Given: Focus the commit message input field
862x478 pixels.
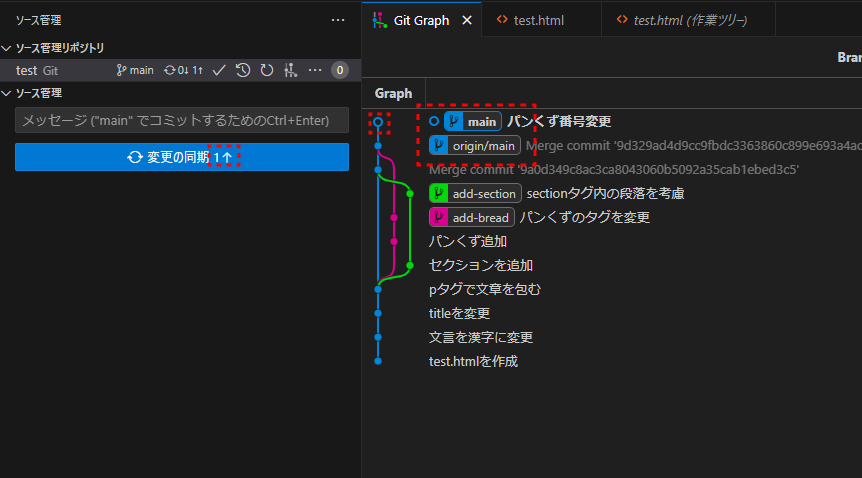Looking at the screenshot, I should (x=182, y=120).
